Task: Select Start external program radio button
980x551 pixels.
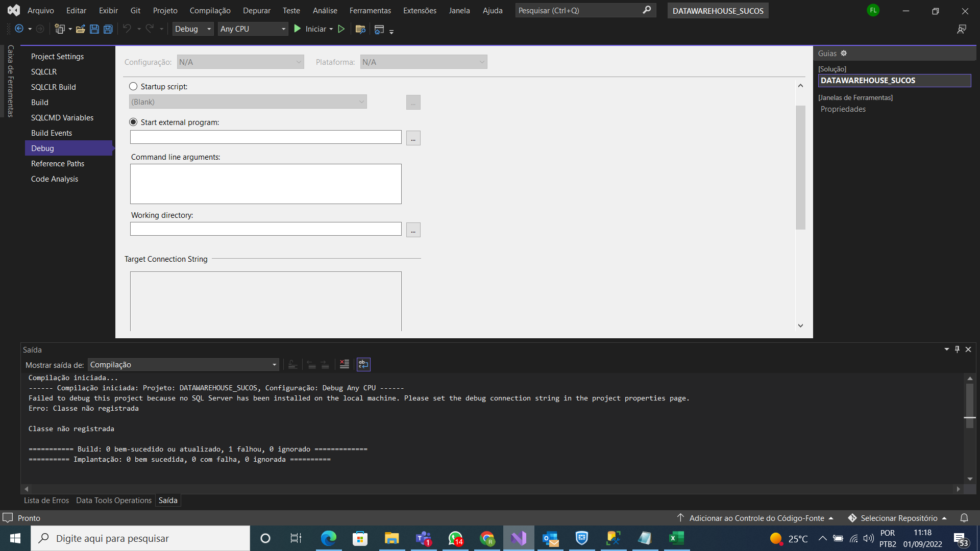Action: coord(133,122)
